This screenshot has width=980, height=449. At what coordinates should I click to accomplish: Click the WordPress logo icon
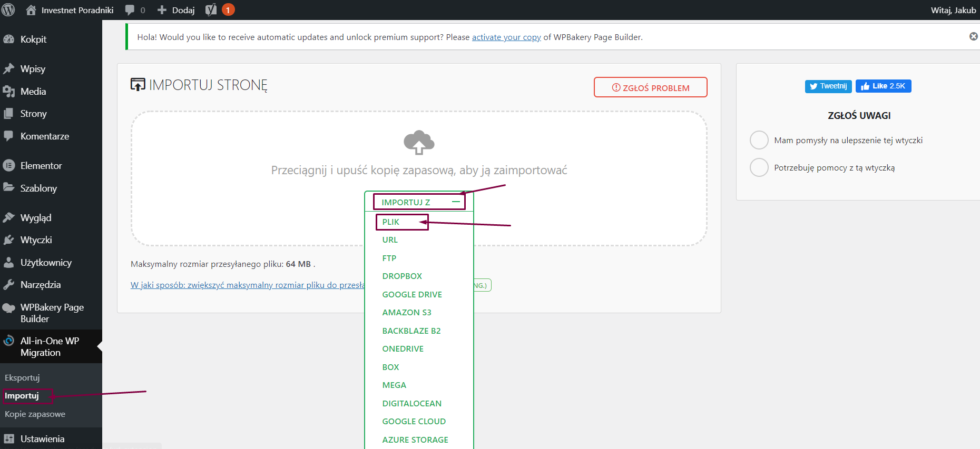pos(8,10)
